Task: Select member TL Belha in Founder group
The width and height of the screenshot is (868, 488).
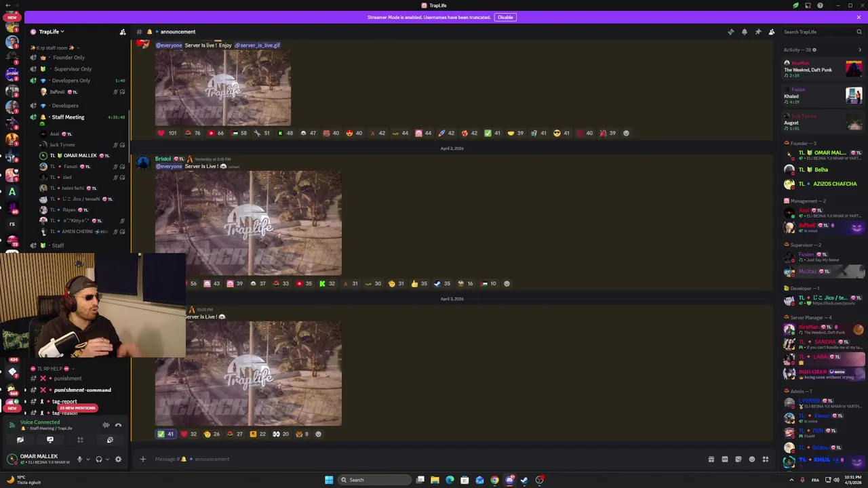Action: tap(823, 169)
